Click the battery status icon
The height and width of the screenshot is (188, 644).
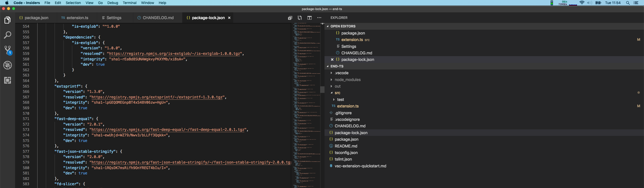tap(598, 3)
